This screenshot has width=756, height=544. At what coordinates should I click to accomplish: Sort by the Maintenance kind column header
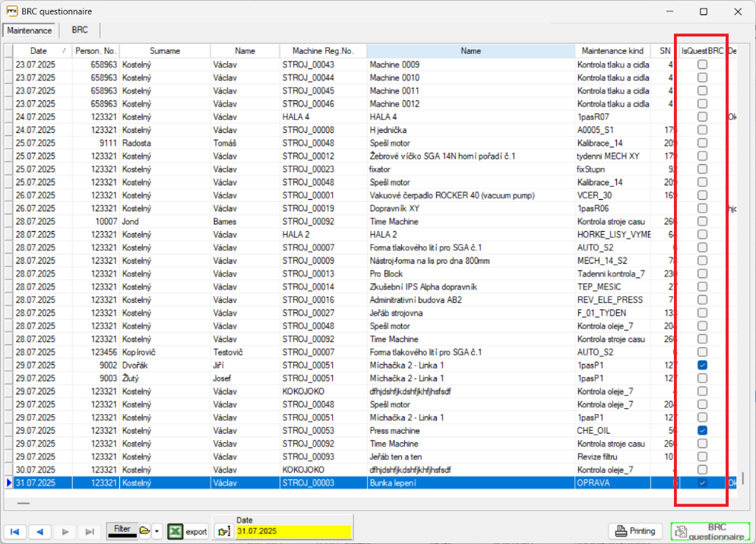(x=612, y=51)
